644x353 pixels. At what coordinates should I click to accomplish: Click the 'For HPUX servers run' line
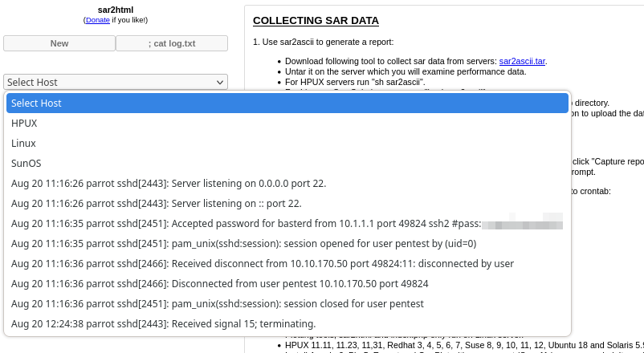(x=355, y=82)
